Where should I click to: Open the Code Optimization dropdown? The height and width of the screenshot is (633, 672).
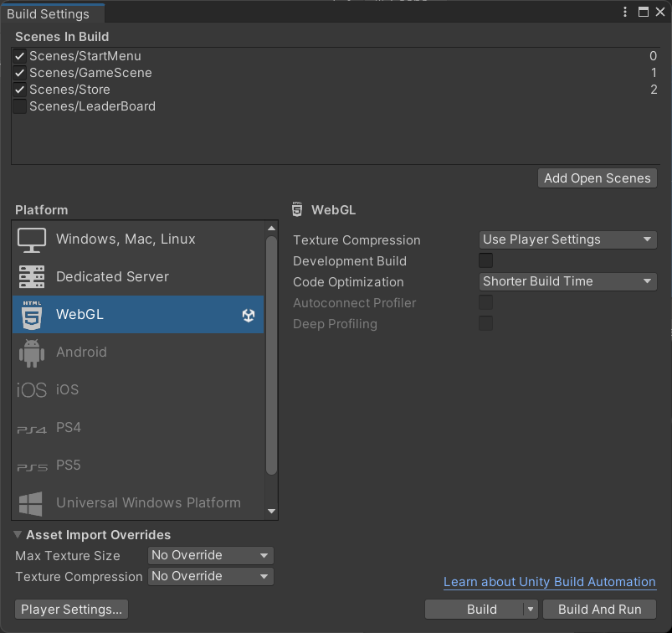coord(568,282)
